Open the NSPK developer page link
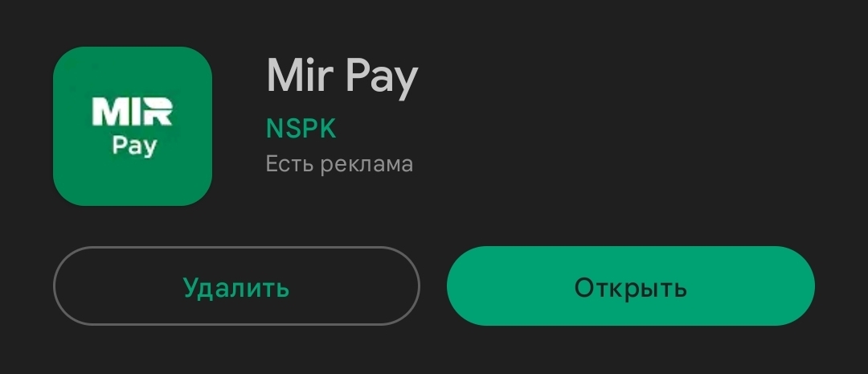This screenshot has width=868, height=374. (x=301, y=129)
